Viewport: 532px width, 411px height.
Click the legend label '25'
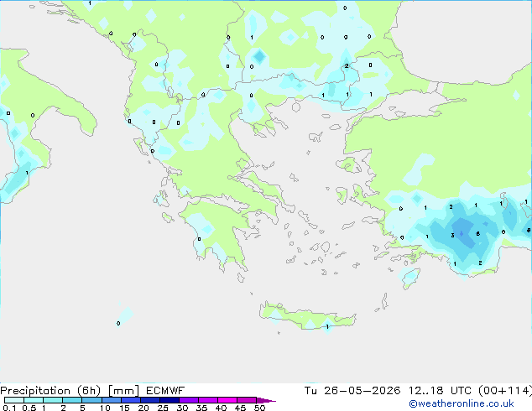click(x=163, y=408)
